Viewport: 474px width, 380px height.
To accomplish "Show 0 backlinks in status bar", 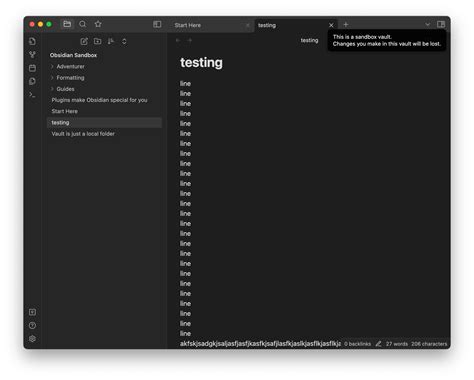I will [357, 344].
